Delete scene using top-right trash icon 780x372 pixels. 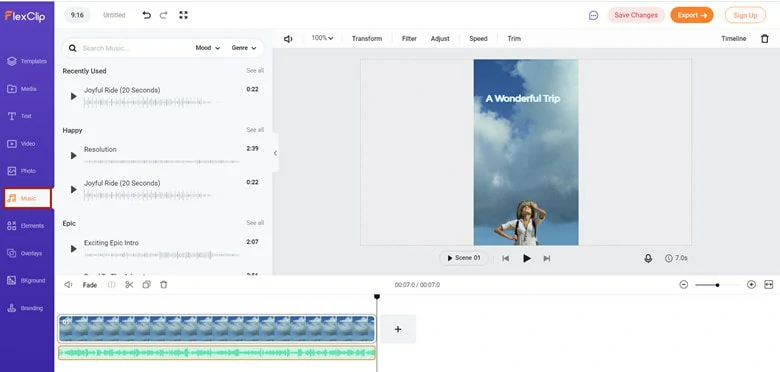[765, 38]
